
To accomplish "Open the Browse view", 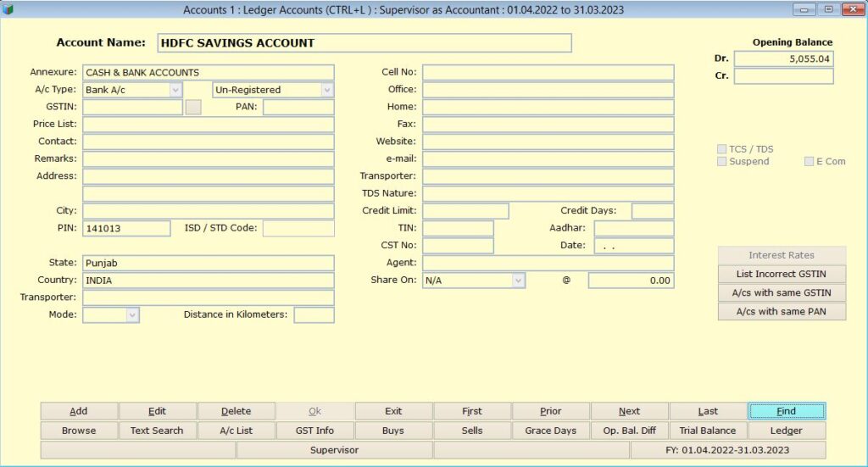I will 79,431.
